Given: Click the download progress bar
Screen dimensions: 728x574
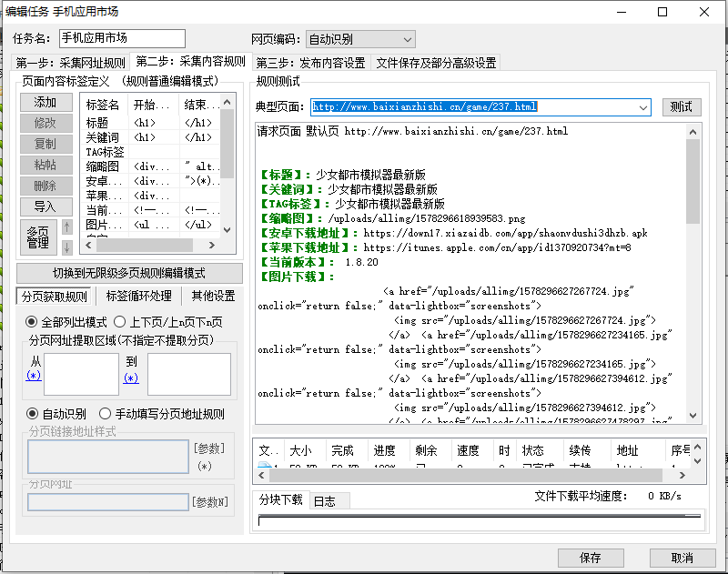Looking at the screenshot, I should coord(480,520).
